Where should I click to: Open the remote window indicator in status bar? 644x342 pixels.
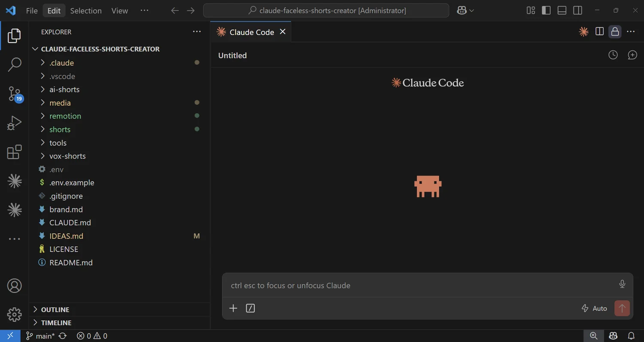tap(10, 336)
